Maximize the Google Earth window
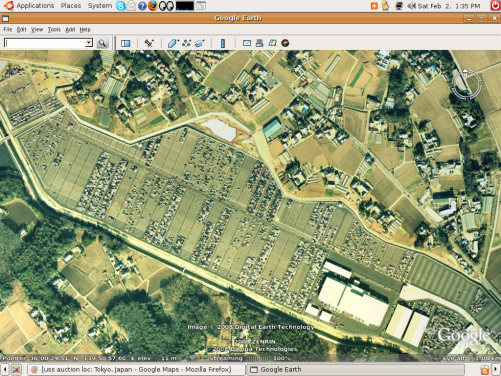 (482, 18)
